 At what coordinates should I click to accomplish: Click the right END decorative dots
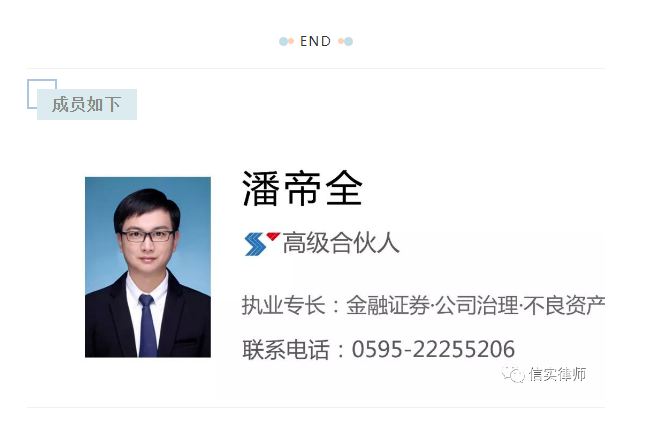tap(345, 41)
